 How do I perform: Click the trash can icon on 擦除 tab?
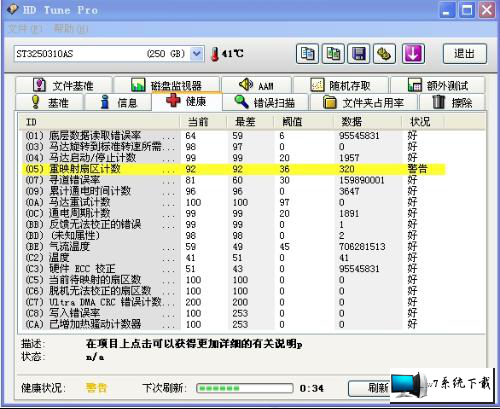[x=439, y=102]
